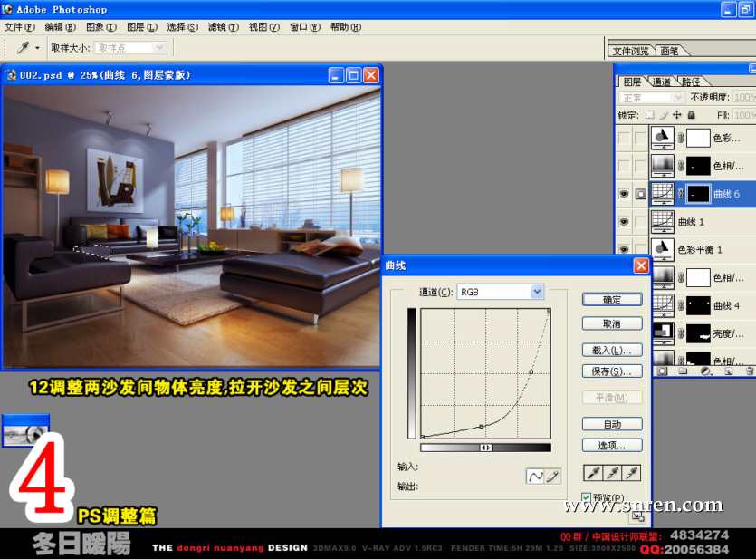Screen dimensions: 756x559
Task: Select the Eyedropper tool in the options bar
Action: (x=23, y=47)
